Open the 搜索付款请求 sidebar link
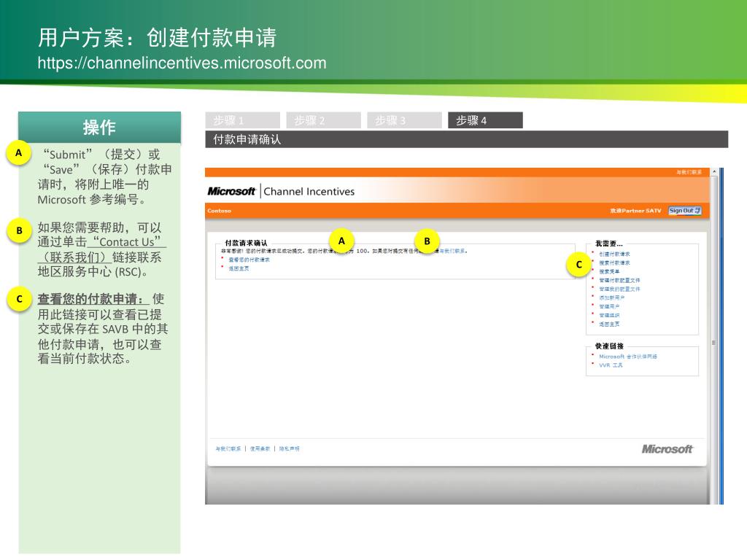This screenshot has width=747, height=560. coord(614,262)
